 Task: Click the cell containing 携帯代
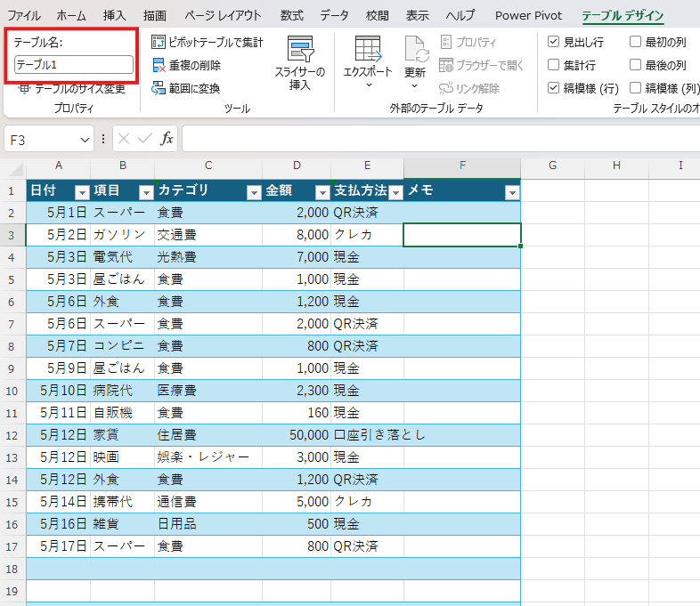coord(123,502)
